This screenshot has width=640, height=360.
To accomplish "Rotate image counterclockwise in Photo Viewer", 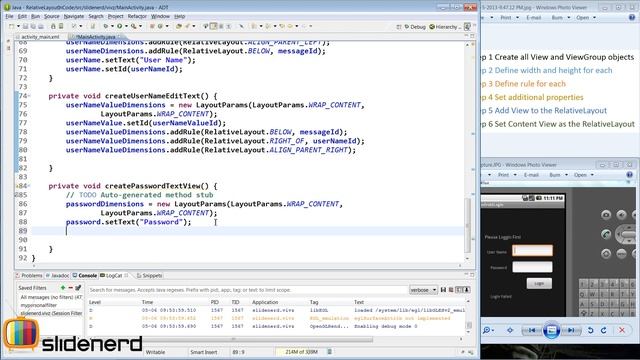I will (590, 330).
